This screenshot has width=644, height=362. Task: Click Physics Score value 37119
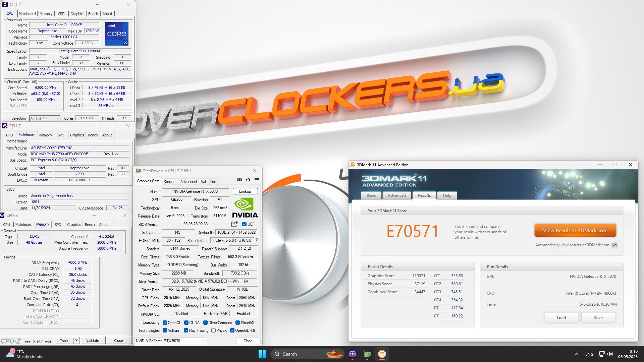[420, 284]
